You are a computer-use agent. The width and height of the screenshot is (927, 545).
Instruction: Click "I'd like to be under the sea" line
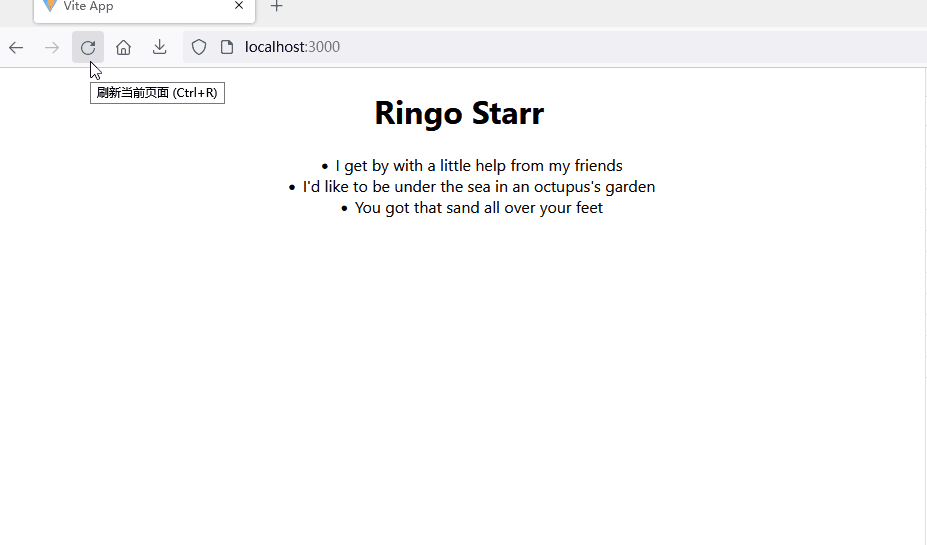(x=479, y=187)
